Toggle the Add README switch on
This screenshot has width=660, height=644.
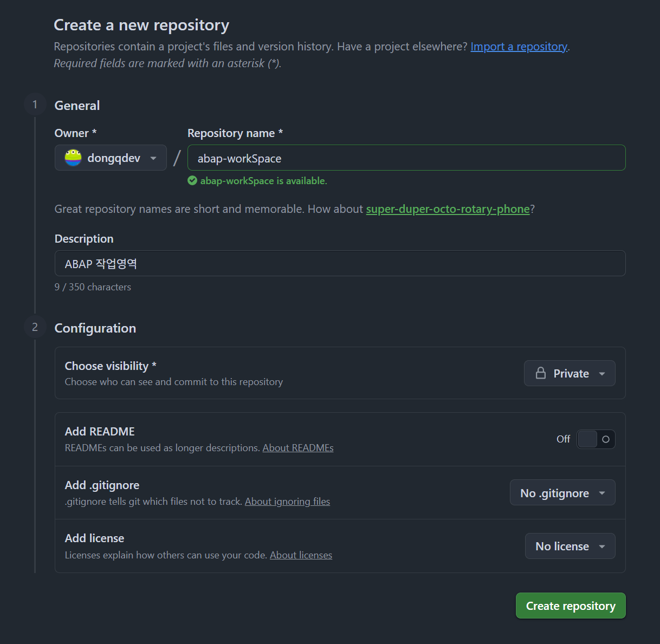tap(596, 439)
